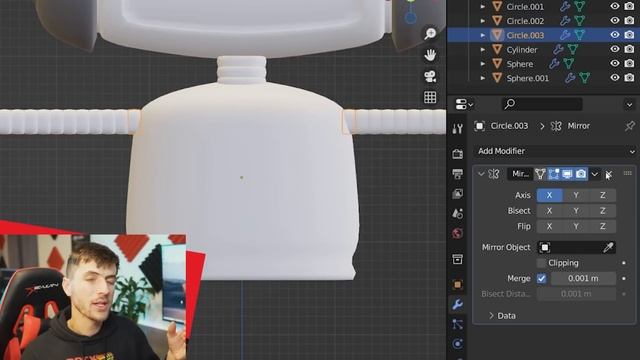Hide Cylinder with its eye icon

[x=615, y=49]
